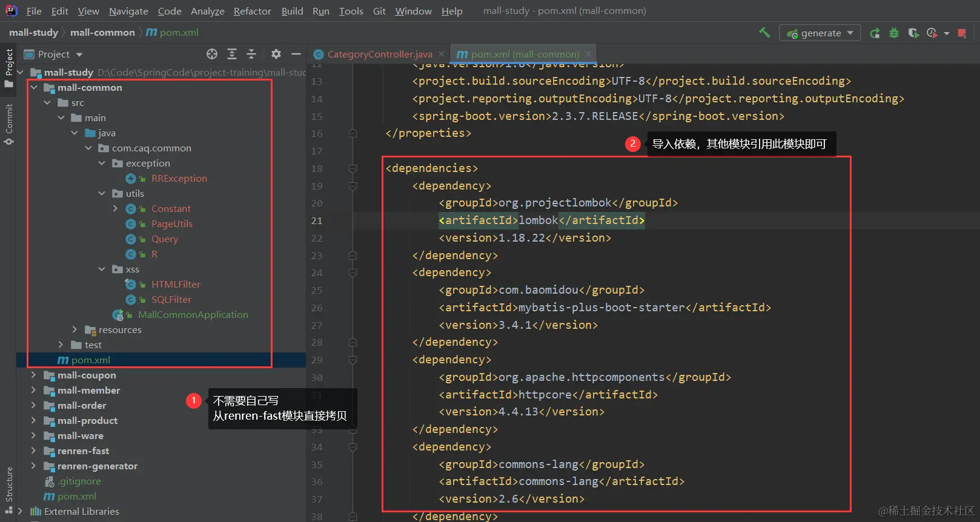The width and height of the screenshot is (980, 522).
Task: Select mall-product module
Action: tap(87, 421)
